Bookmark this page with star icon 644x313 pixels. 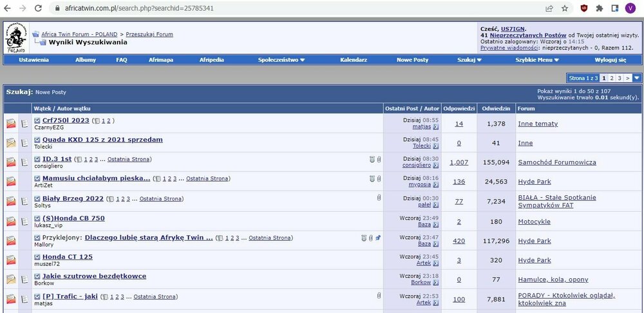pyautogui.click(x=565, y=8)
